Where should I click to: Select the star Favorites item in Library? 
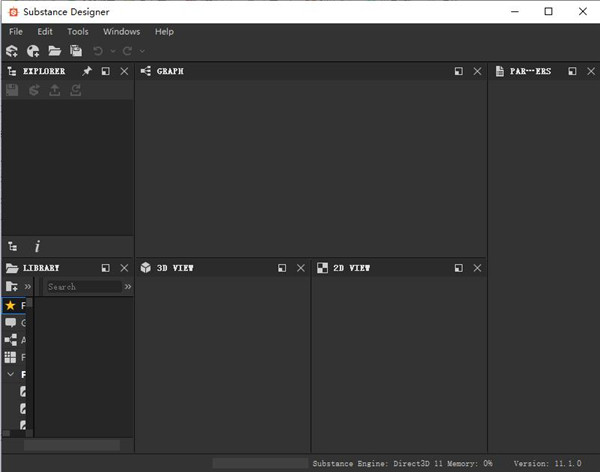coord(11,305)
